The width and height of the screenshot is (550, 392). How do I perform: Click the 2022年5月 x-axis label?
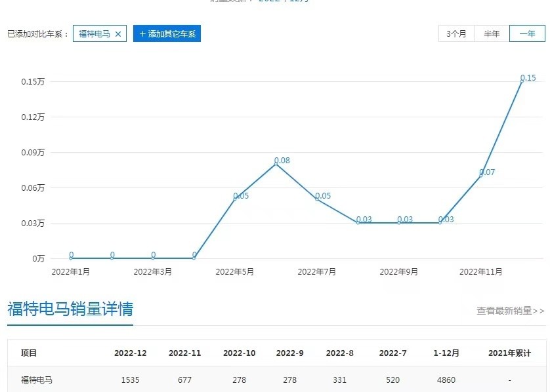tap(235, 272)
